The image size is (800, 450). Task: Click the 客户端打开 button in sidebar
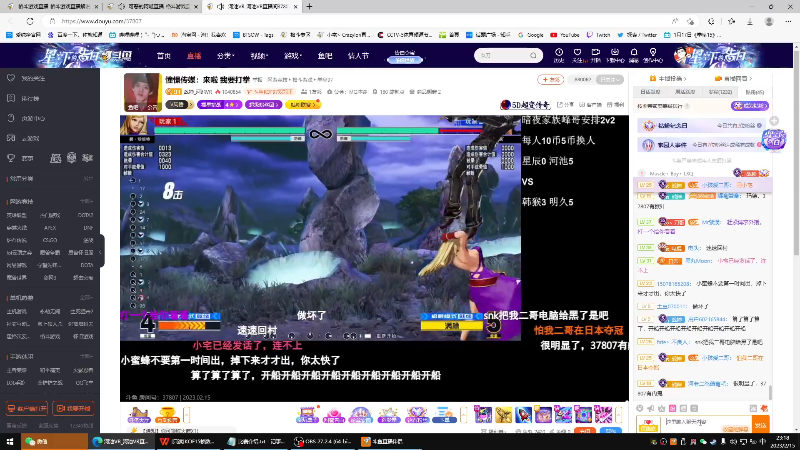coord(27,409)
